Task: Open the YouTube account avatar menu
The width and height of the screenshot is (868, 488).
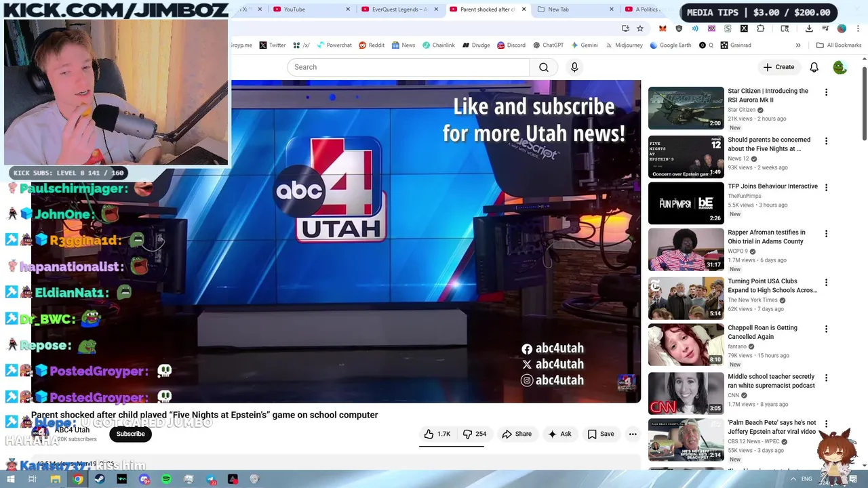Action: pyautogui.click(x=840, y=67)
